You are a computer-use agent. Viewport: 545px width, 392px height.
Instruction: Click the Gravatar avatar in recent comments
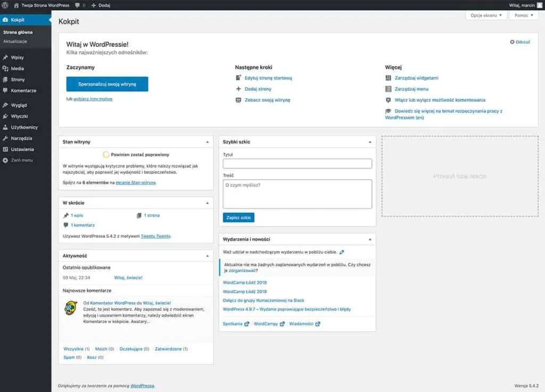70,308
